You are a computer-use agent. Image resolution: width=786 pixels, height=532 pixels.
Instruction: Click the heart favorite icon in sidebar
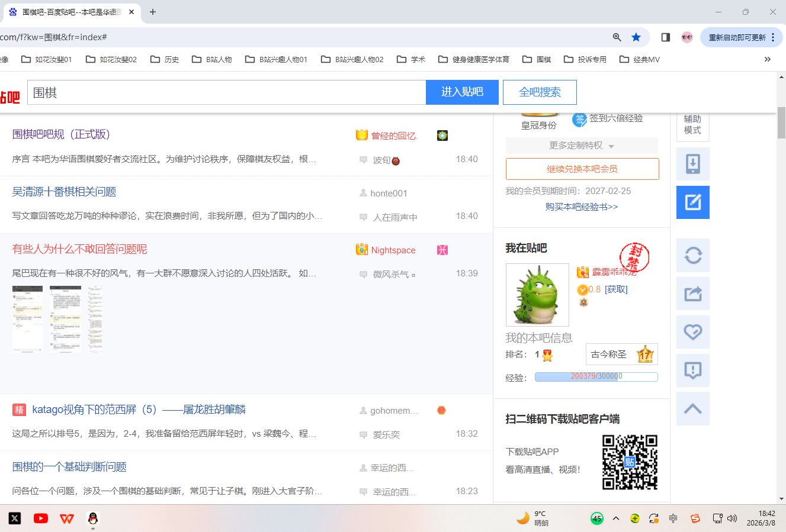click(x=692, y=332)
